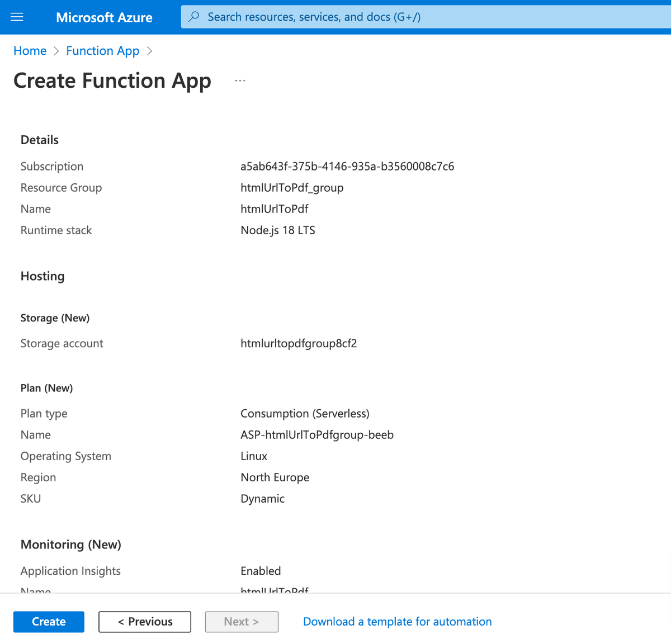Click the Create button
The height and width of the screenshot is (644, 671).
click(49, 622)
